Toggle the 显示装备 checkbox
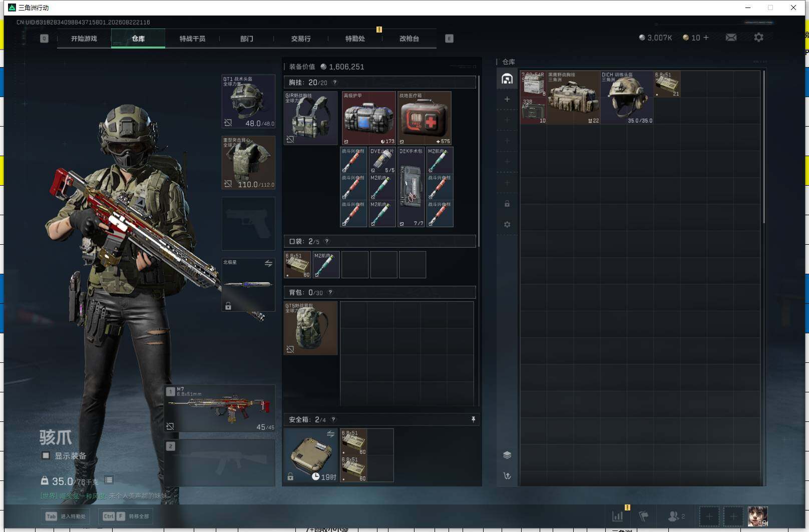Image resolution: width=809 pixels, height=532 pixels. (46, 455)
